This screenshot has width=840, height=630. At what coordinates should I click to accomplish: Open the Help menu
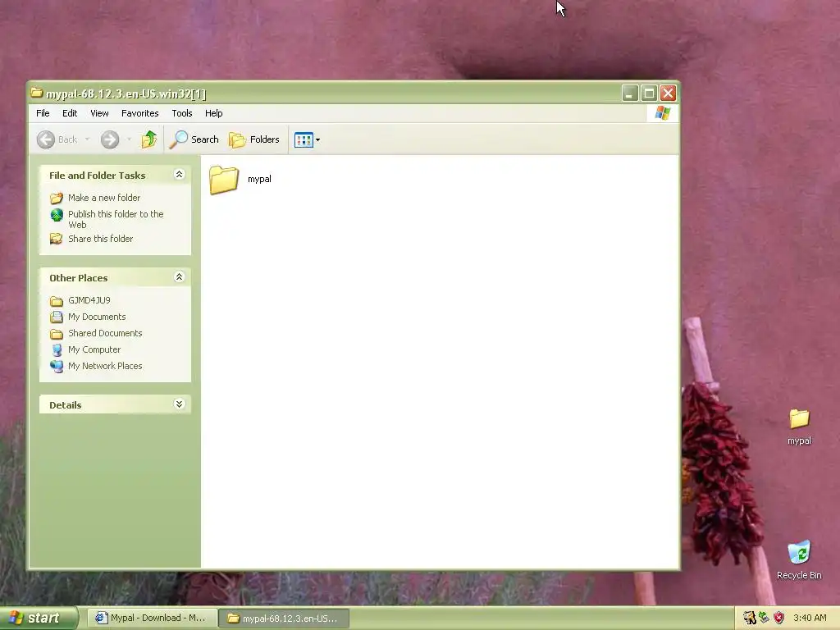(214, 113)
